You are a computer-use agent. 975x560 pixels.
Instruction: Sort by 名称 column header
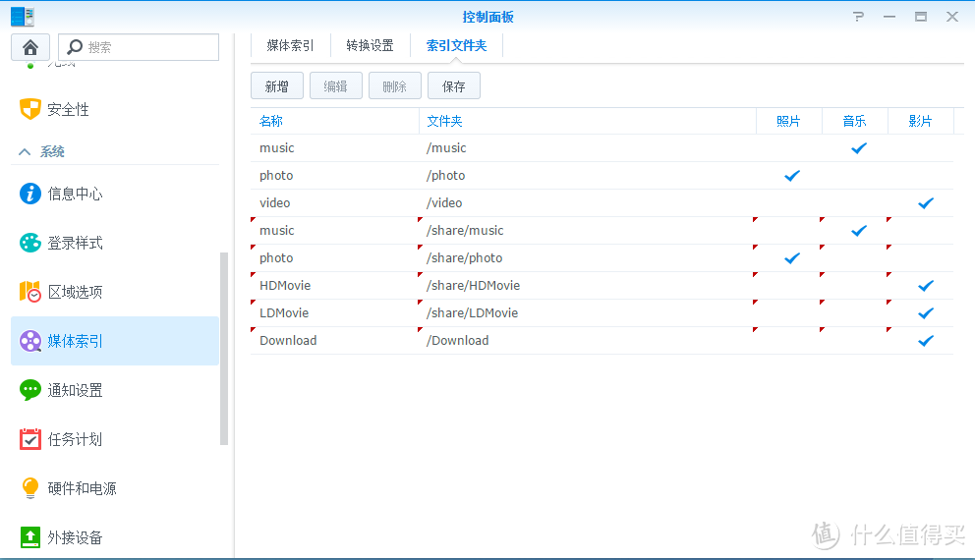(334, 121)
